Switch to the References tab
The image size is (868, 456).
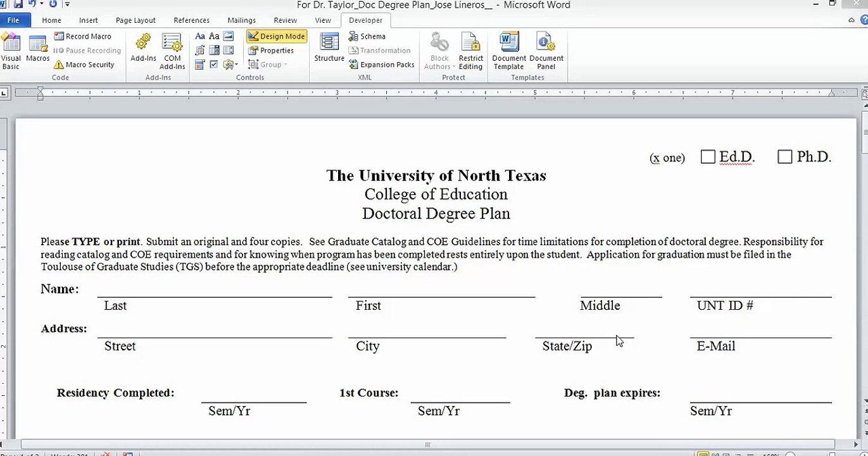(x=191, y=20)
